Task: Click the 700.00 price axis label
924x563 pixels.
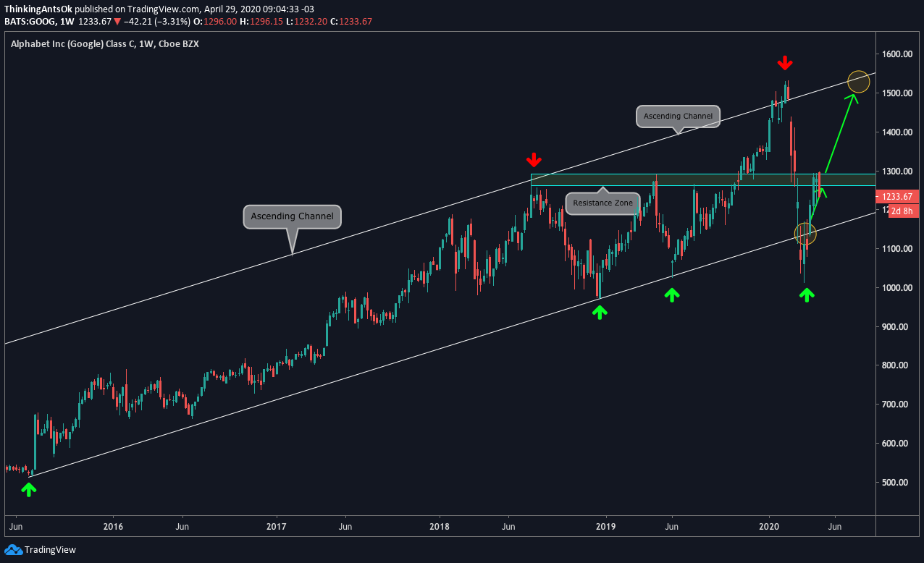Action: point(896,405)
